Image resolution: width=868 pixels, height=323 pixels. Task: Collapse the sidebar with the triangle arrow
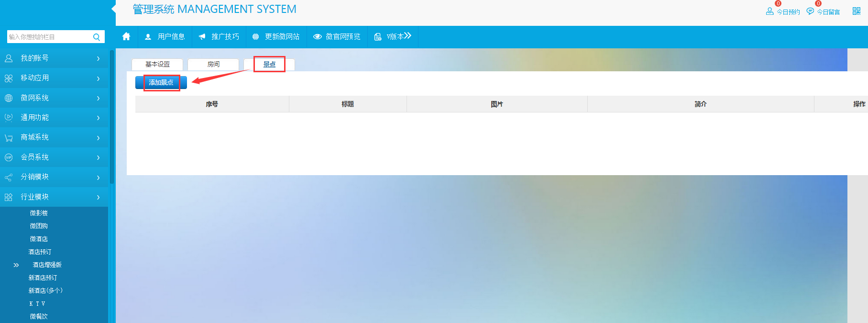[113, 9]
